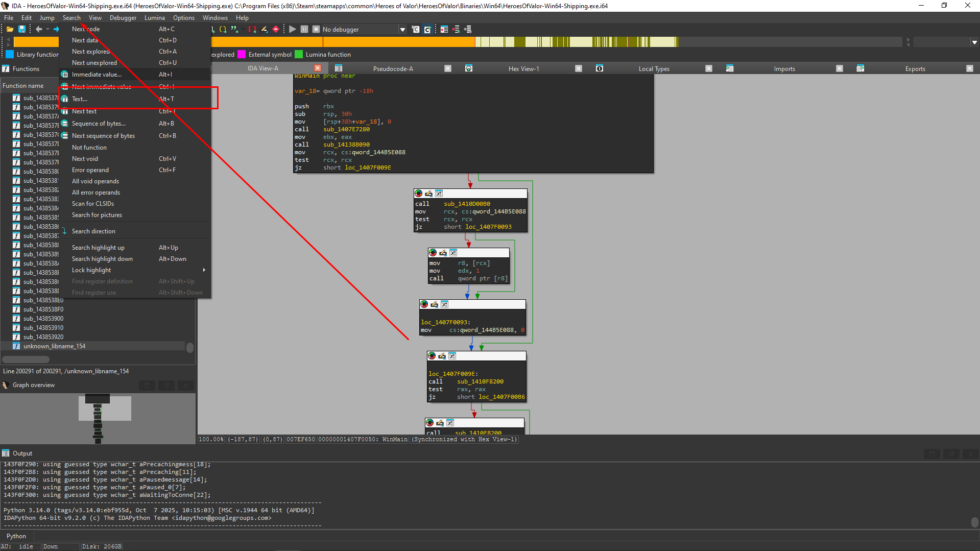Screen dimensions: 980x551
Task: Start debugger process with play icon
Action: [x=293, y=29]
